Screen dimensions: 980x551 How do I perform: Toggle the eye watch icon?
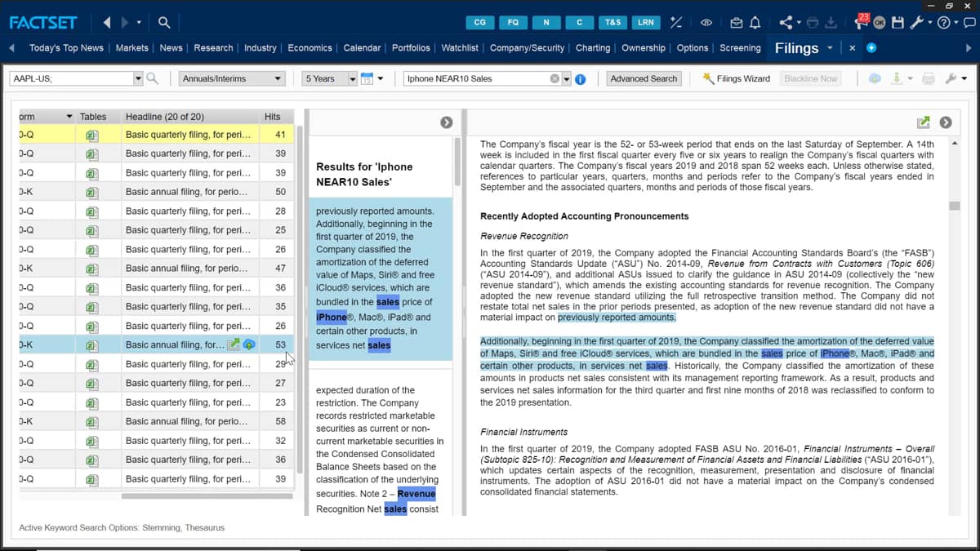coord(706,23)
